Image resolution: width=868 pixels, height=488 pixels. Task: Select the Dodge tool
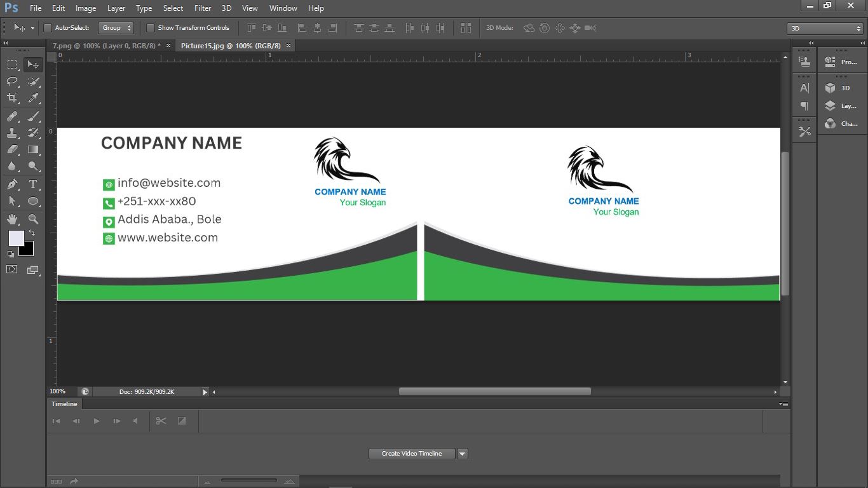tap(33, 166)
